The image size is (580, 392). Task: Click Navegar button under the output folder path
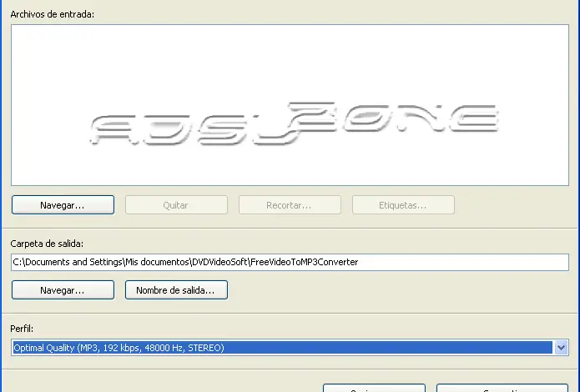pos(63,290)
